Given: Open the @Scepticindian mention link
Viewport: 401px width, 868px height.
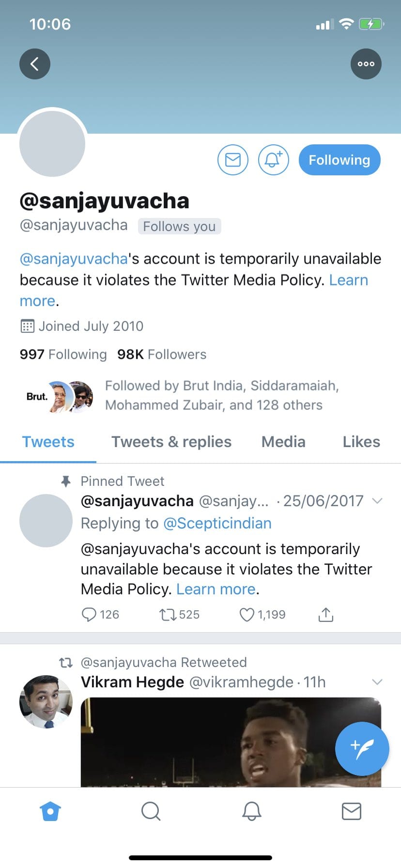Looking at the screenshot, I should 217,523.
